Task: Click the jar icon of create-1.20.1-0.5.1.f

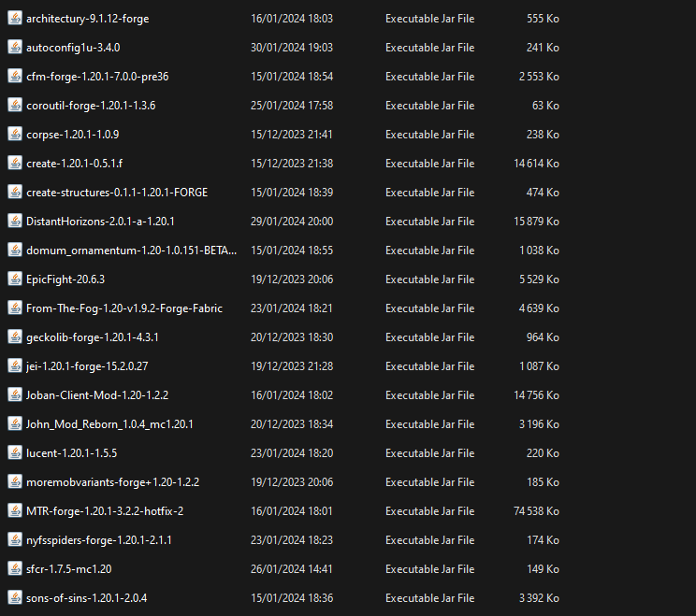Action: tap(15, 164)
